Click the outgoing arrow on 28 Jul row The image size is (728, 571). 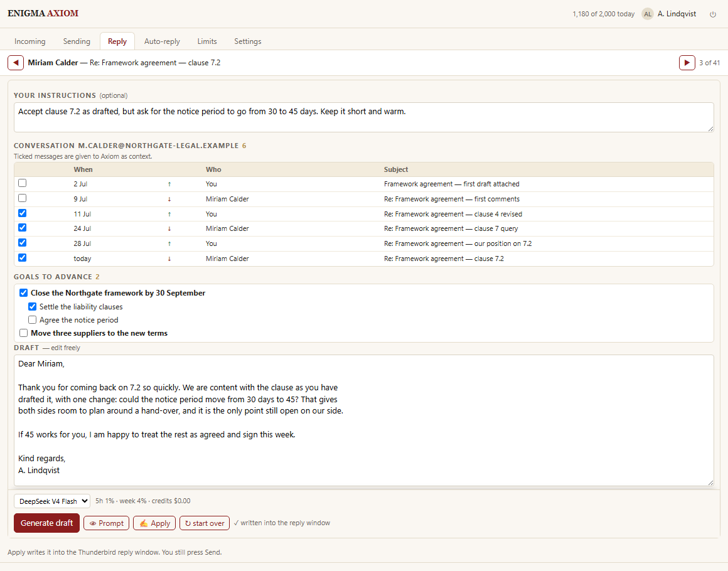pos(169,243)
